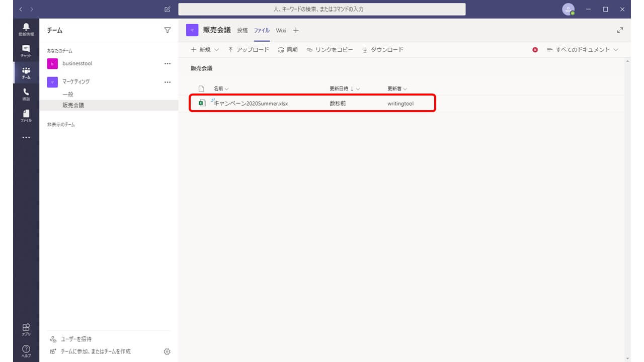Expand the 名前 column header menu
The height and width of the screenshot is (362, 644).
click(221, 88)
